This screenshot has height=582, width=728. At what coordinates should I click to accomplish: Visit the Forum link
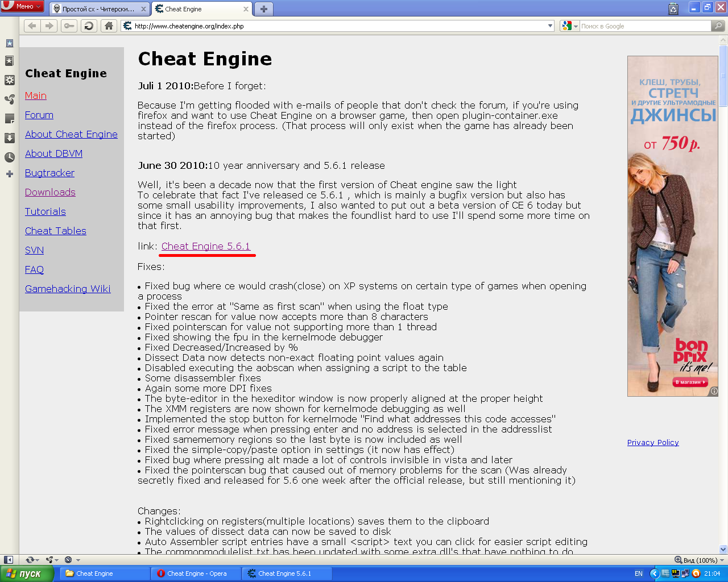click(x=39, y=115)
